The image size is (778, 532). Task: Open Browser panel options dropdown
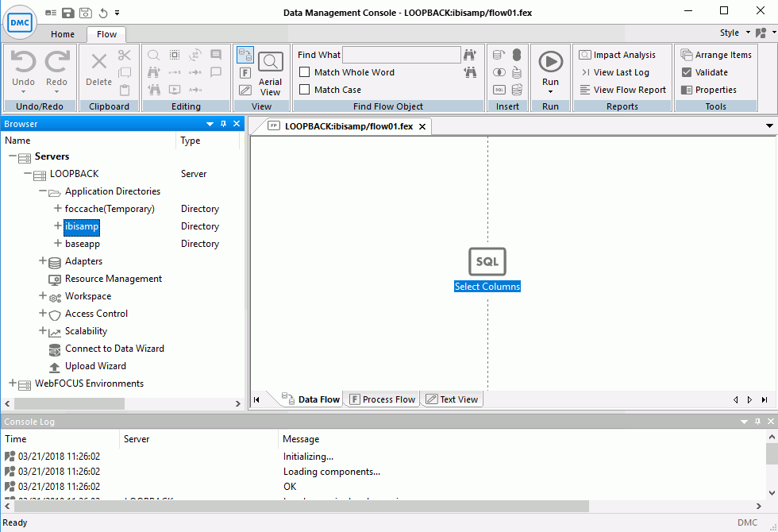pyautogui.click(x=210, y=124)
